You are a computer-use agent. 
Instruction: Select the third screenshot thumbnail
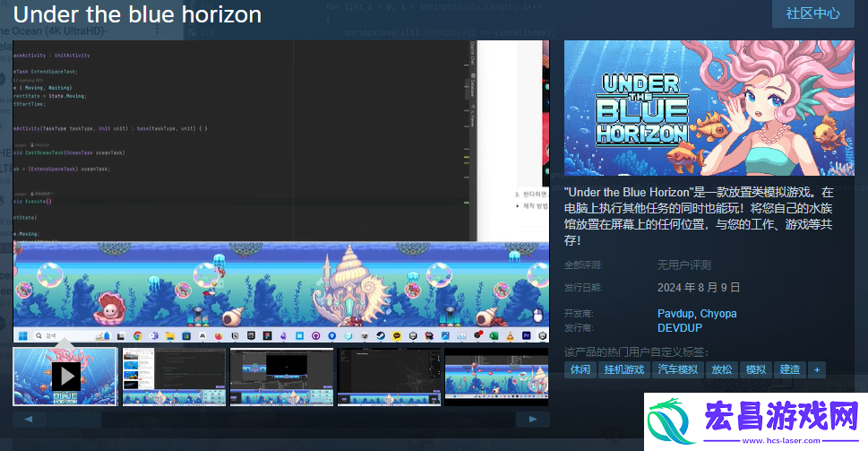point(281,377)
